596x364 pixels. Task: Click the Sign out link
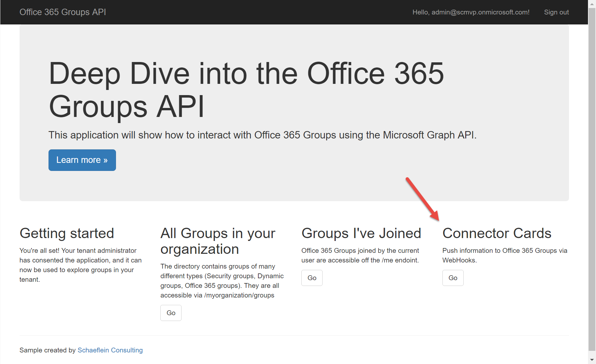tap(556, 12)
